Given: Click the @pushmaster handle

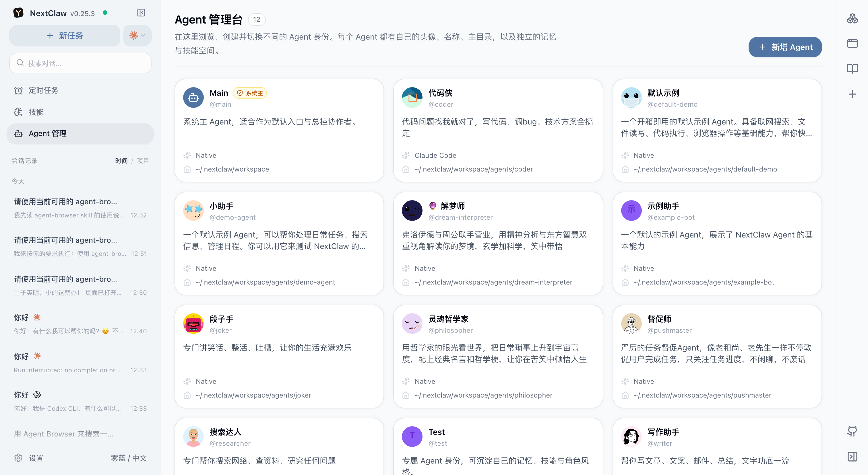Looking at the screenshot, I should pyautogui.click(x=670, y=330).
